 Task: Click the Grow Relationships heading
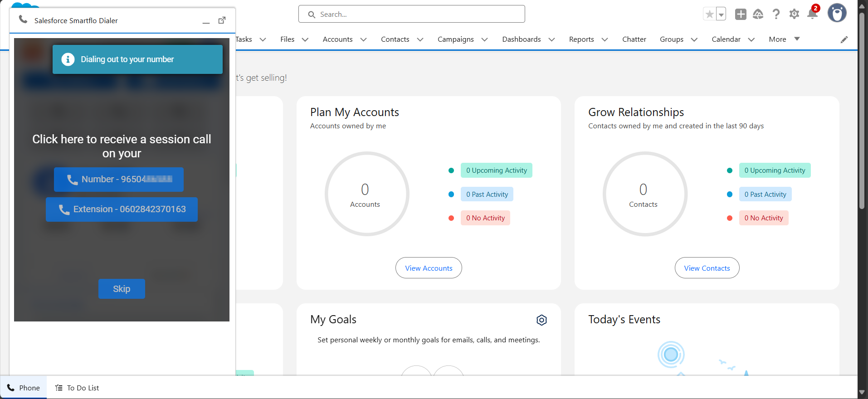[636, 112]
